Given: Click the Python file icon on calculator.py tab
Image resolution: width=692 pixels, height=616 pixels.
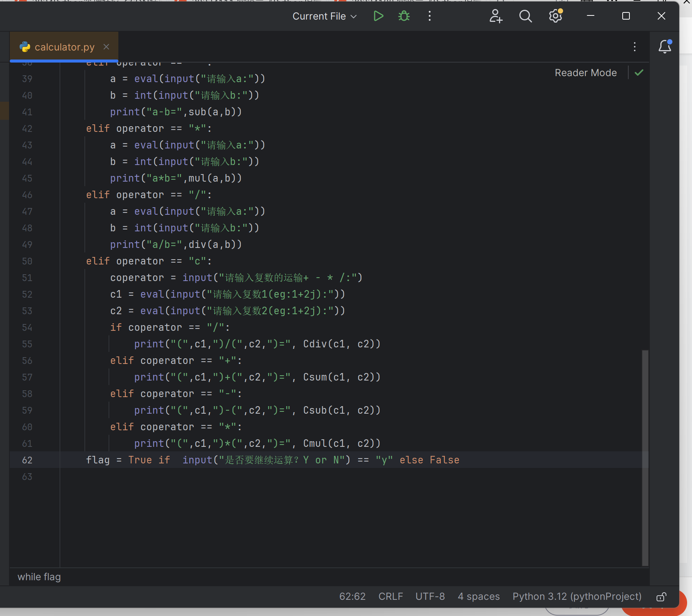Looking at the screenshot, I should [x=25, y=47].
